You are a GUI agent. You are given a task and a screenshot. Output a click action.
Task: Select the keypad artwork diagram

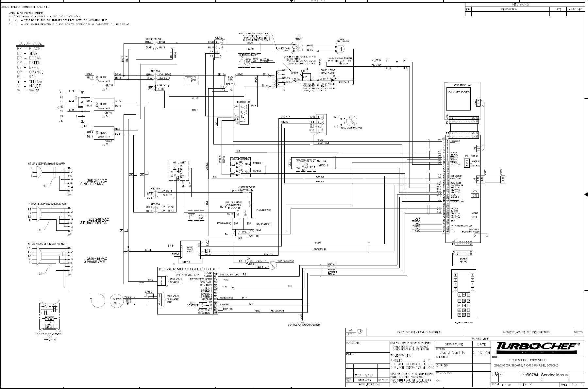point(464,293)
